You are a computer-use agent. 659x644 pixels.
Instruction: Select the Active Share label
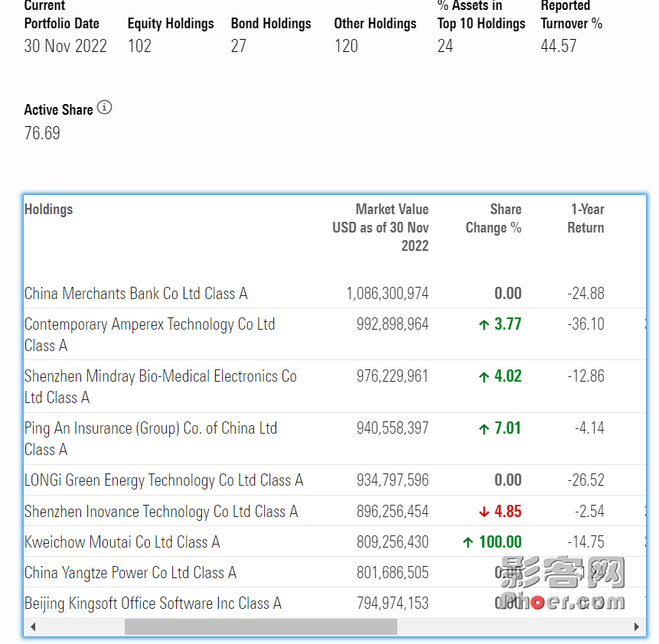(x=58, y=109)
